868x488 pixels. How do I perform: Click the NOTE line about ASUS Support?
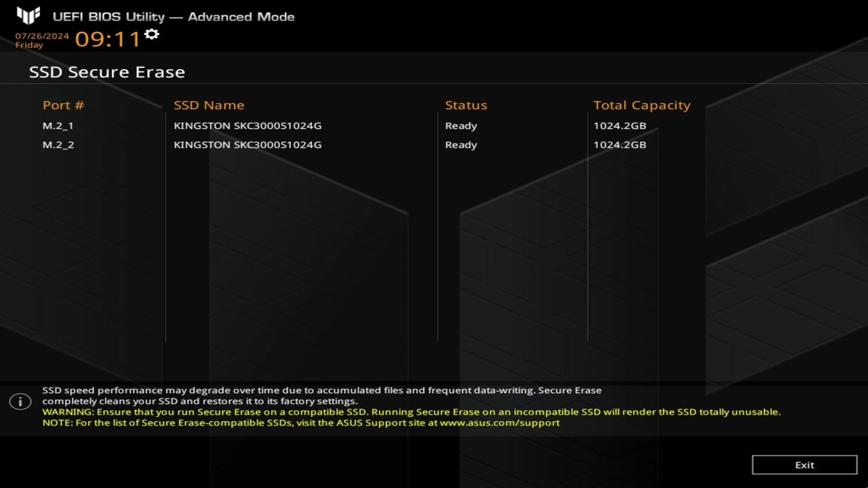[301, 423]
